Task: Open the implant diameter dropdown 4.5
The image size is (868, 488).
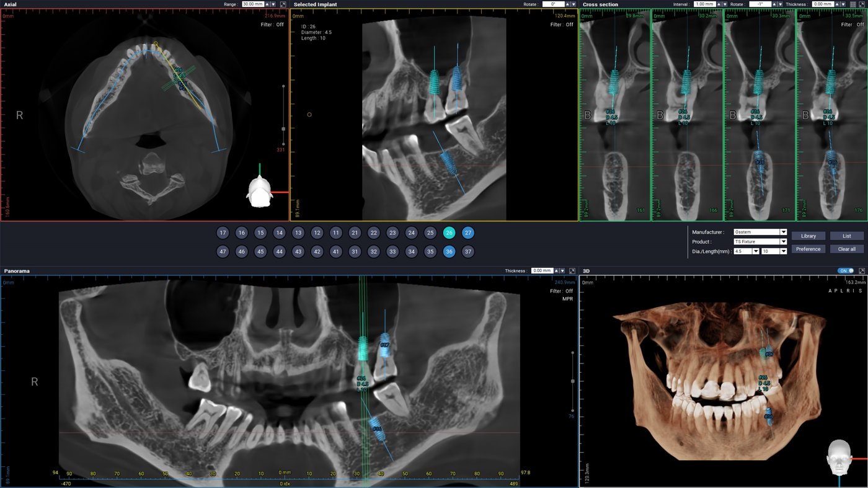Action: (x=746, y=252)
